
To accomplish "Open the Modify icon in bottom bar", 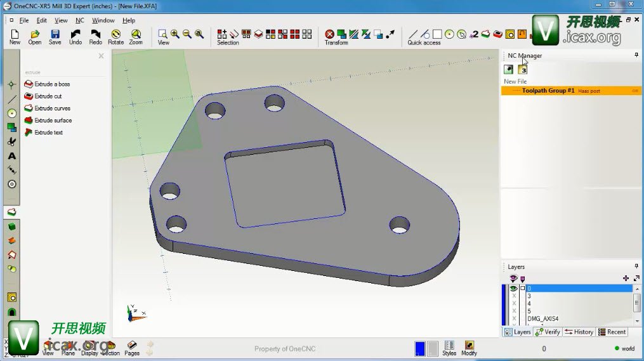I will pos(469,346).
